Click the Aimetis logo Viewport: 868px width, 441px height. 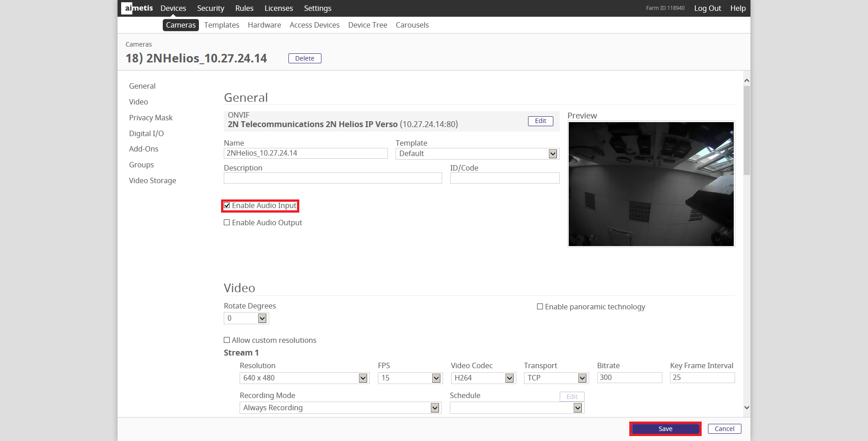[137, 8]
